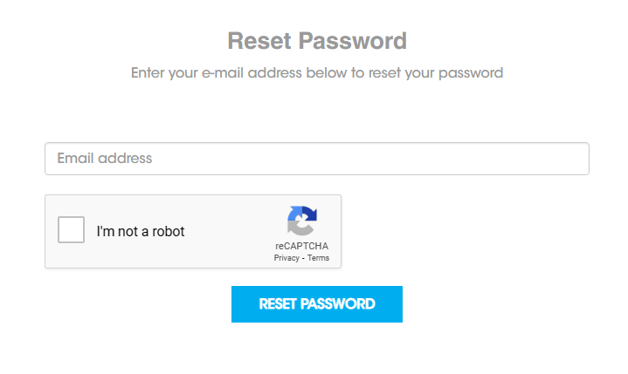Click the gray arrow of reCAPTCHA icon
This screenshot has height=374, width=628.
(298, 228)
